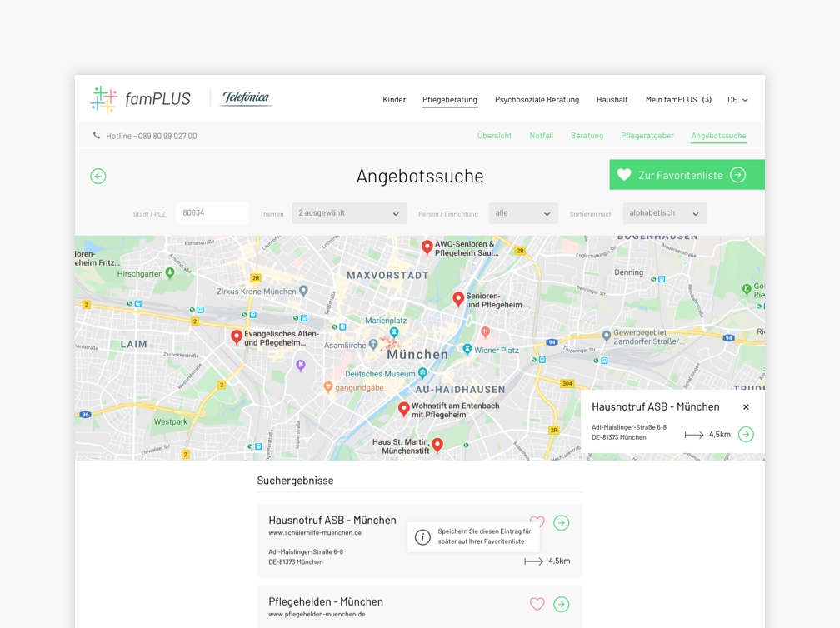Click the Wohnstift am Entenbach map marker
Screen dimensions: 840x628
pos(406,409)
